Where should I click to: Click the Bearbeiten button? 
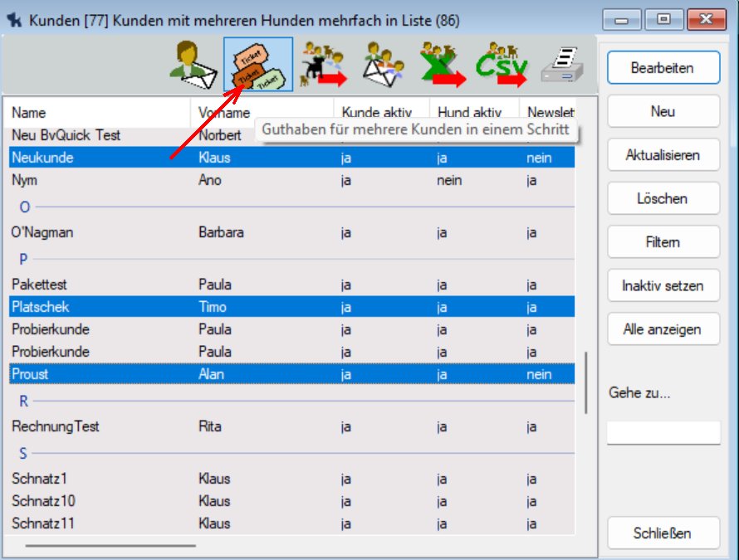[663, 68]
